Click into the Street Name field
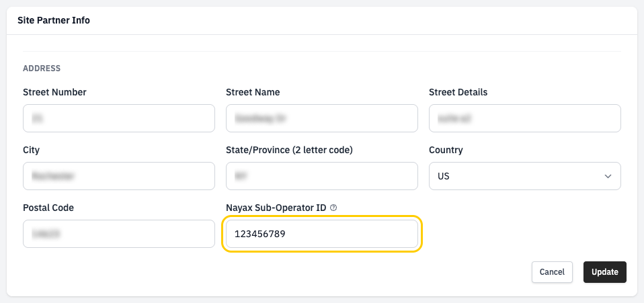Image resolution: width=644 pixels, height=303 pixels. (322, 118)
